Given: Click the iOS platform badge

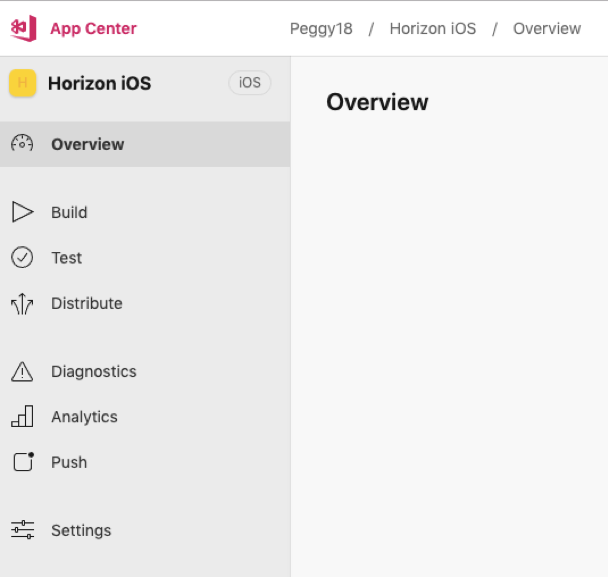Looking at the screenshot, I should 250,83.
